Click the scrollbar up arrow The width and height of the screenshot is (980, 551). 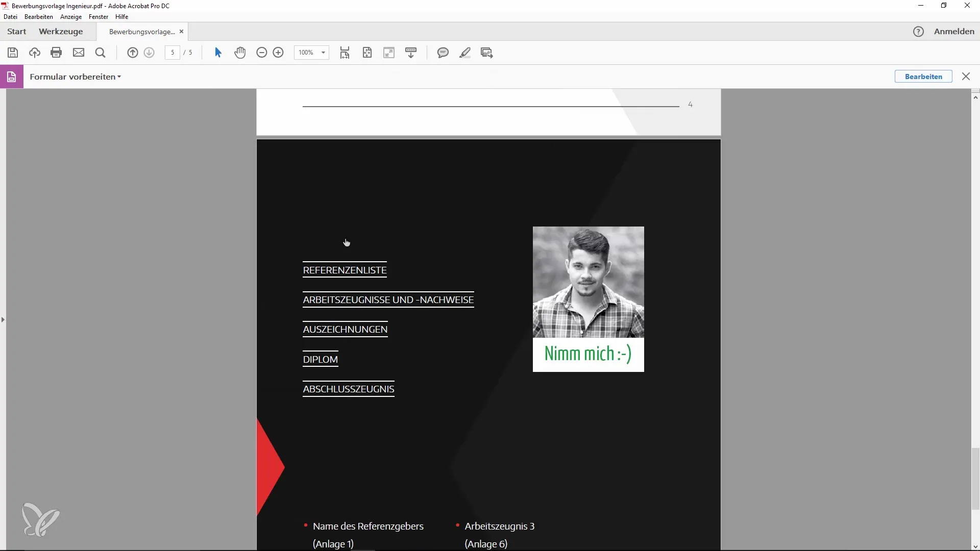click(x=975, y=96)
